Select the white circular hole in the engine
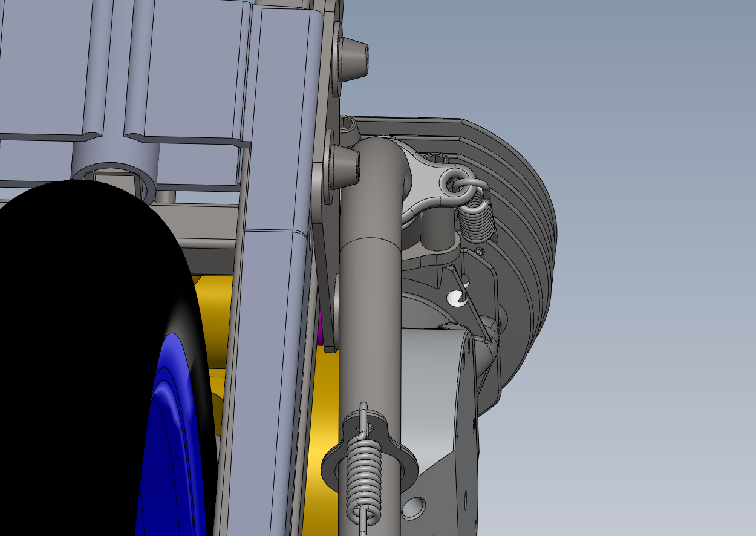The height and width of the screenshot is (536, 756). [x=457, y=298]
